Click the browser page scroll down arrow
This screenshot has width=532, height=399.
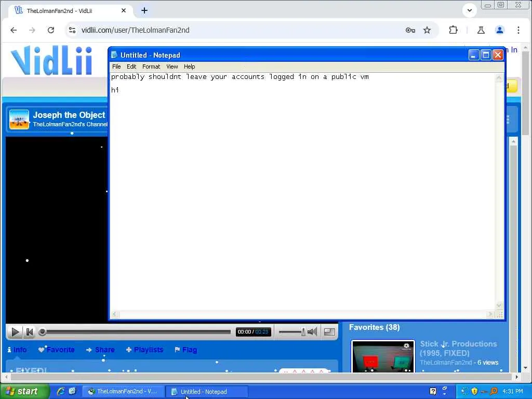(x=526, y=368)
